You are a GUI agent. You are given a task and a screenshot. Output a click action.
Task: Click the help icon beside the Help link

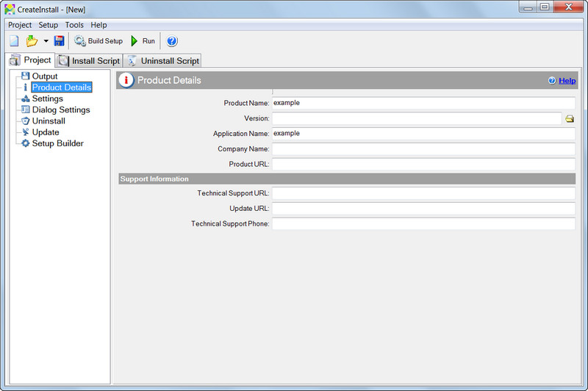click(552, 81)
